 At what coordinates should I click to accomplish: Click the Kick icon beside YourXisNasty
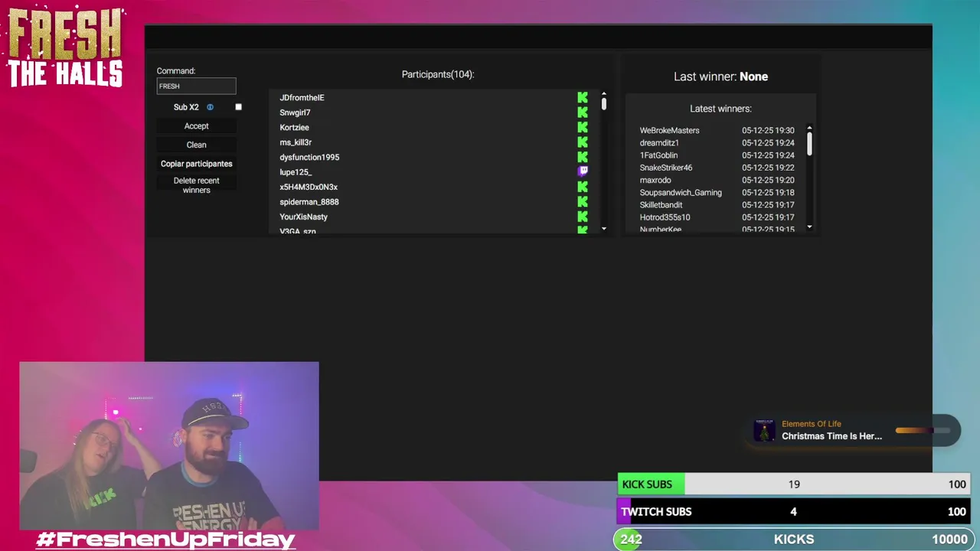point(583,217)
